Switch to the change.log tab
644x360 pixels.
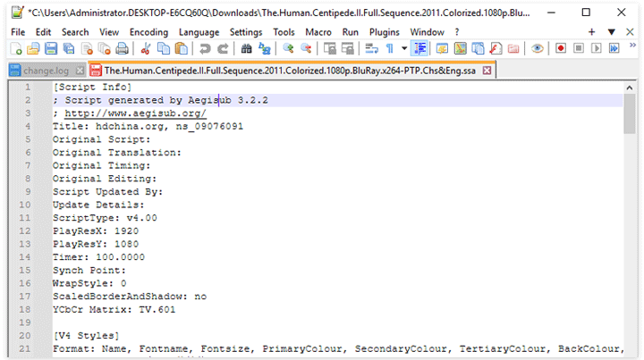click(x=46, y=71)
